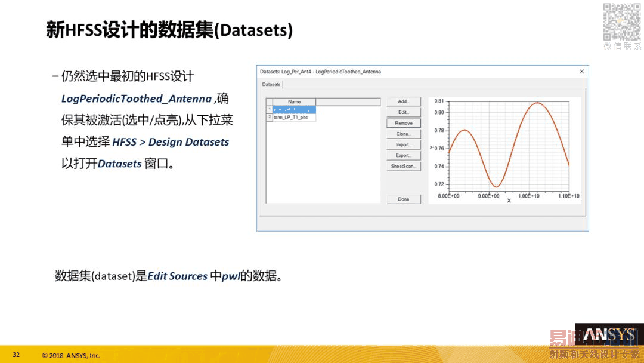Clone the selected dataset

click(403, 134)
